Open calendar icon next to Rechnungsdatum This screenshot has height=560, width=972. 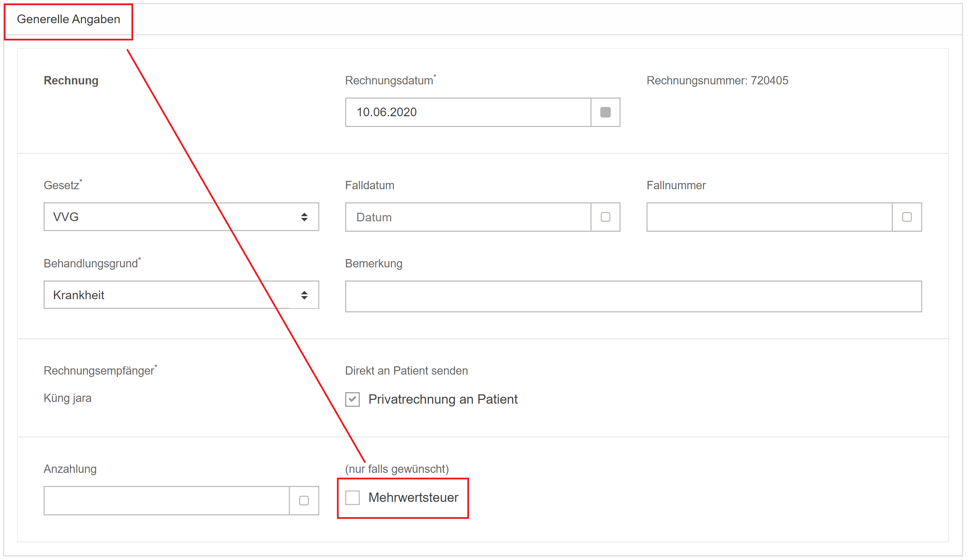605,112
